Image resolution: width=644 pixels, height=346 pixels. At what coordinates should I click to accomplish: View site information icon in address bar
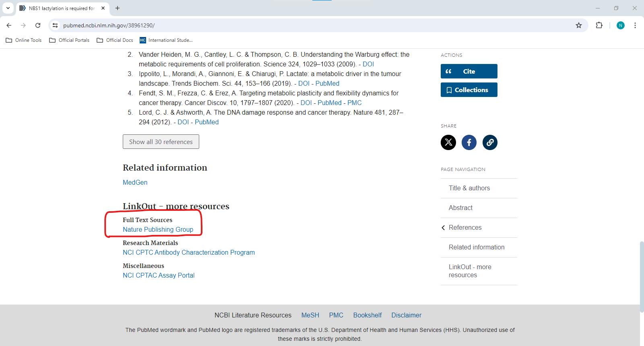(x=56, y=25)
